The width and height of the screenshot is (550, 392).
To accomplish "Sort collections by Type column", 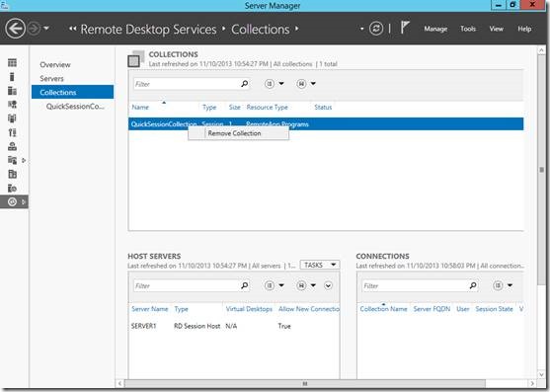I will (209, 108).
